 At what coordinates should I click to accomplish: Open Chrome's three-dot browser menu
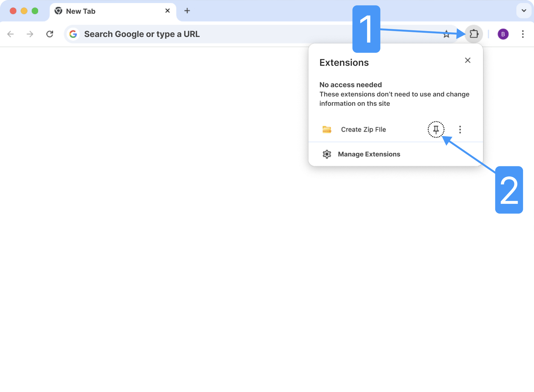tap(523, 34)
